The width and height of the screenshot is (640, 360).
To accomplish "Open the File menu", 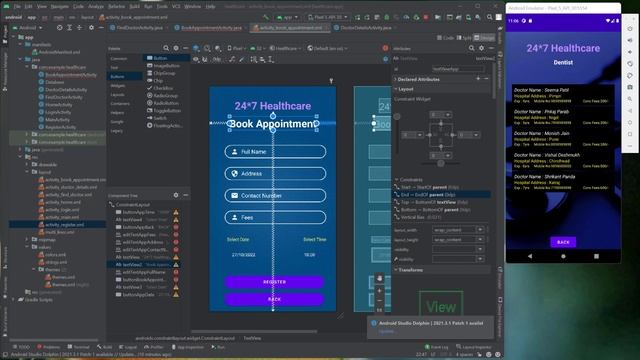I will pyautogui.click(x=17, y=7).
